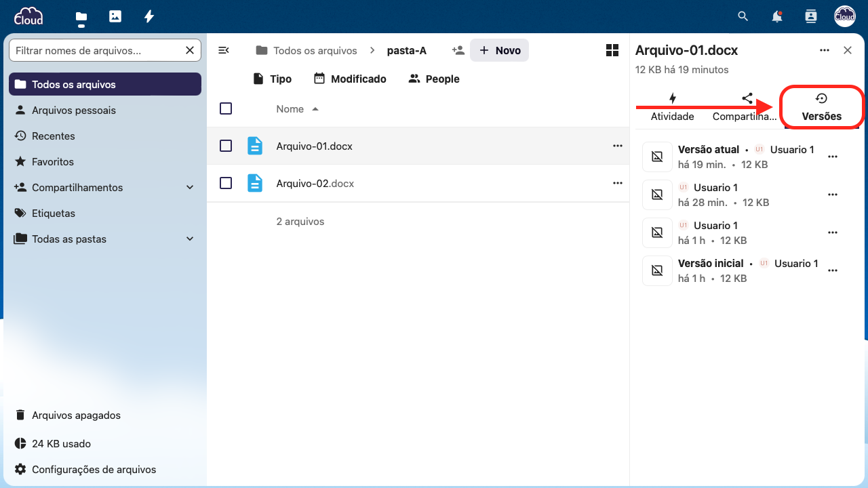Switch to the Compartilhamento tab
Image resolution: width=868 pixels, height=488 pixels.
pos(745,108)
